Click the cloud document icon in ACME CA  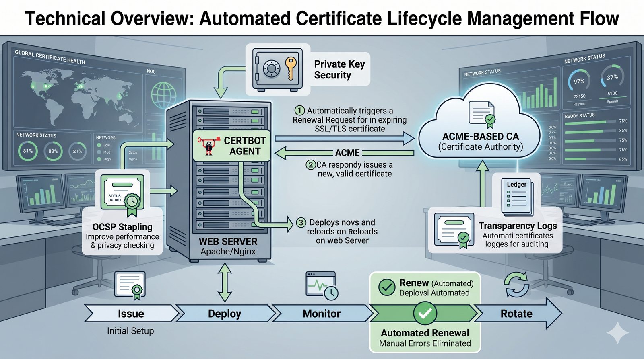pyautogui.click(x=482, y=114)
